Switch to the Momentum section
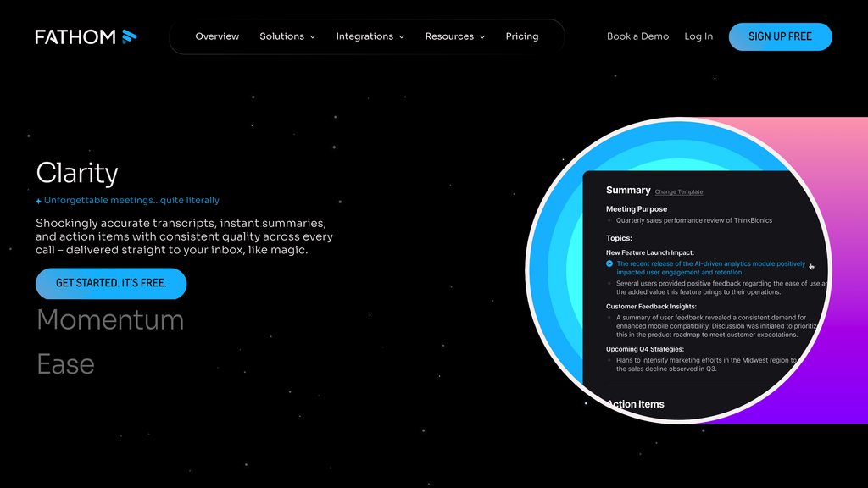The width and height of the screenshot is (868, 488). (x=110, y=320)
